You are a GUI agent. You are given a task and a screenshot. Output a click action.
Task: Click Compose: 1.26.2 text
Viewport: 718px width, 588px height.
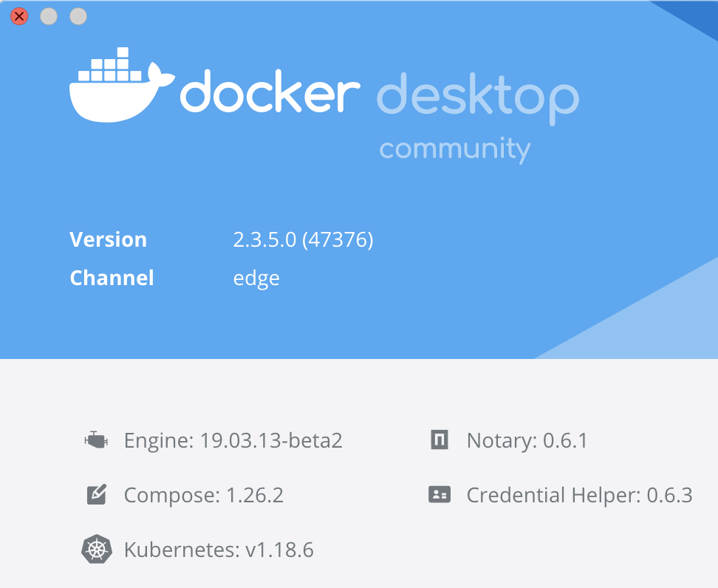pos(204,495)
